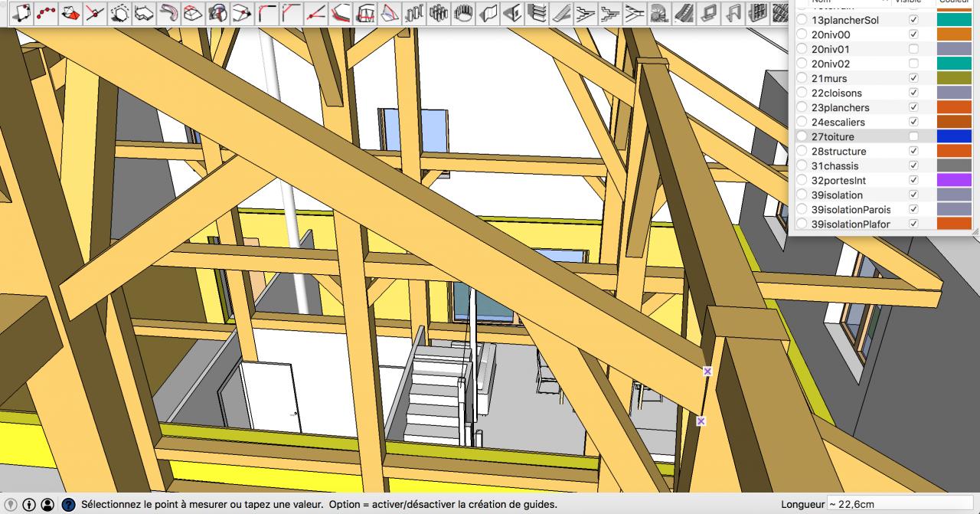Select layer name 28structure

838,151
